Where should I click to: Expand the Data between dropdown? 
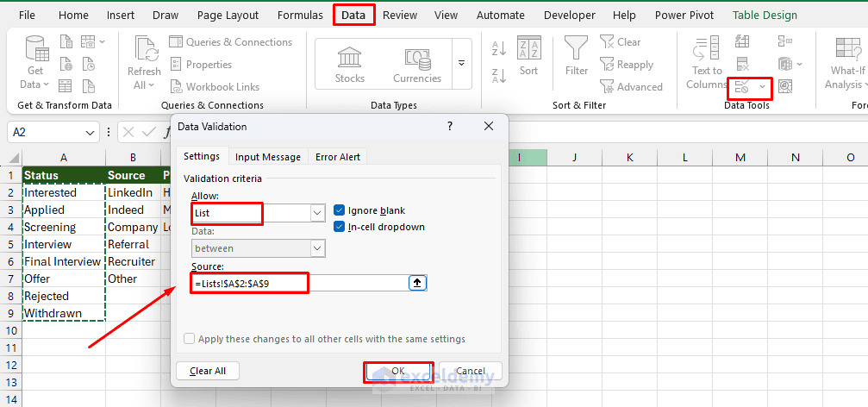pos(317,248)
